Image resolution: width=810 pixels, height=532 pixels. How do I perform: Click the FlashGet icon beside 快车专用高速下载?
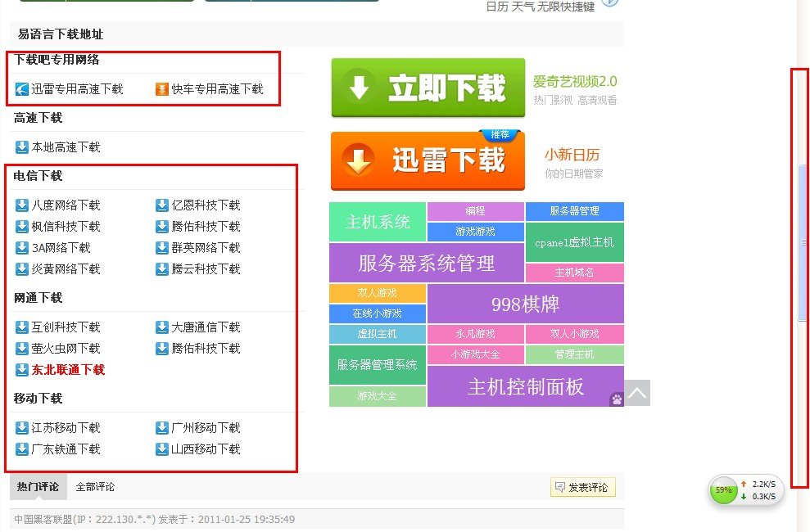(160, 88)
